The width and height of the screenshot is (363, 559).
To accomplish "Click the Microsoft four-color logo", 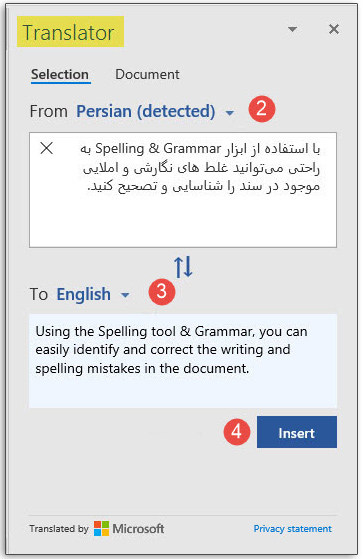I will [x=102, y=528].
